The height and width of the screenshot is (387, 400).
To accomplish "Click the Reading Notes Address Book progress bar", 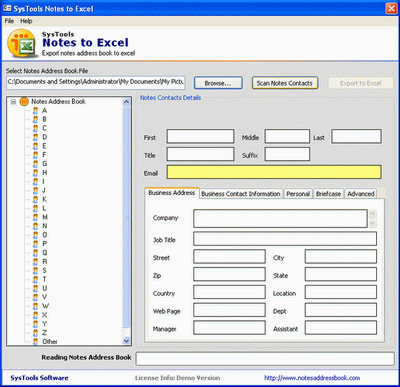I will [x=265, y=359].
